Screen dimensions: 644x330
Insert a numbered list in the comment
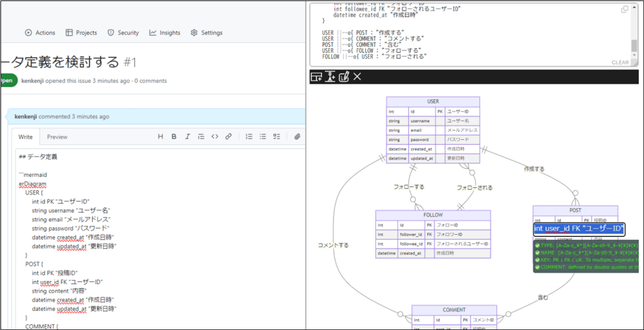coord(249,137)
